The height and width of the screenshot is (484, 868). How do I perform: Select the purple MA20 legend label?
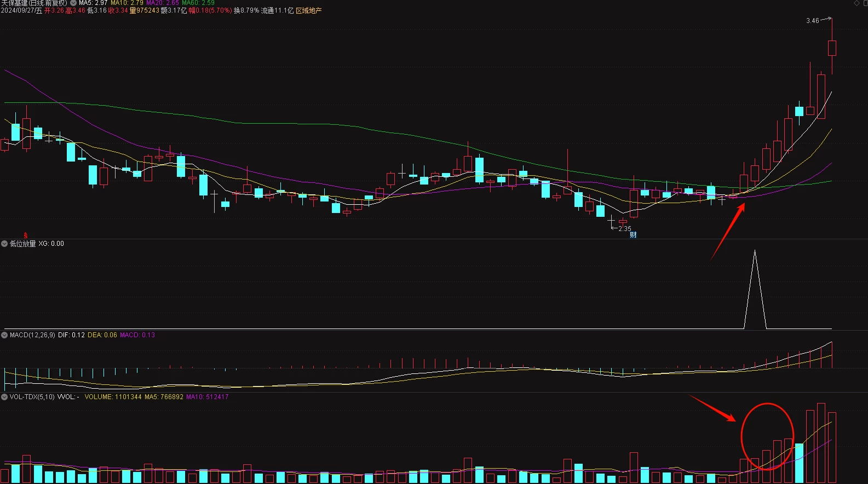[163, 3]
